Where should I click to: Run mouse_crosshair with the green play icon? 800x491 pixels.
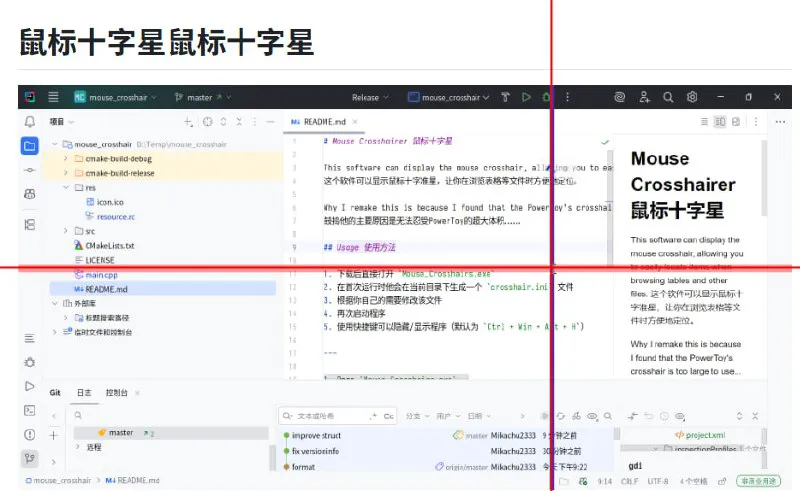coord(526,97)
